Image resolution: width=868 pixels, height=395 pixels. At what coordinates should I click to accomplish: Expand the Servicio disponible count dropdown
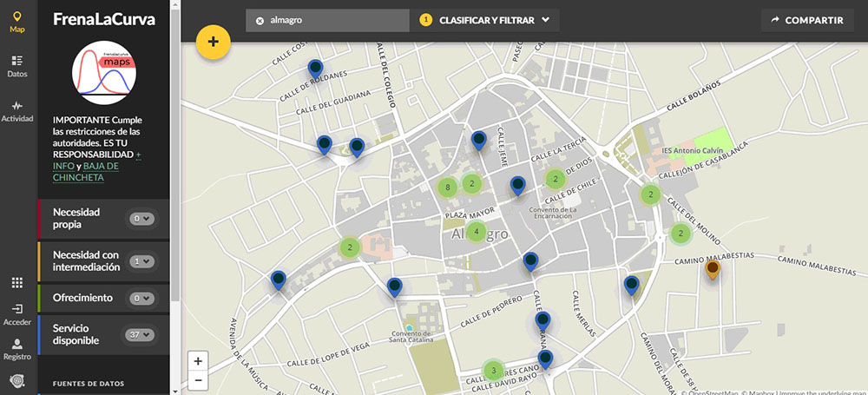tap(139, 334)
